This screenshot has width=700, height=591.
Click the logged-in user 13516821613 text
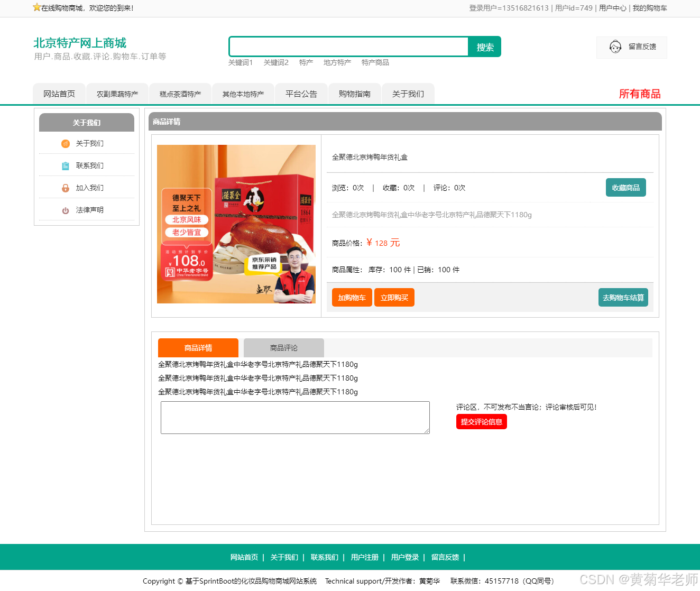[x=509, y=8]
